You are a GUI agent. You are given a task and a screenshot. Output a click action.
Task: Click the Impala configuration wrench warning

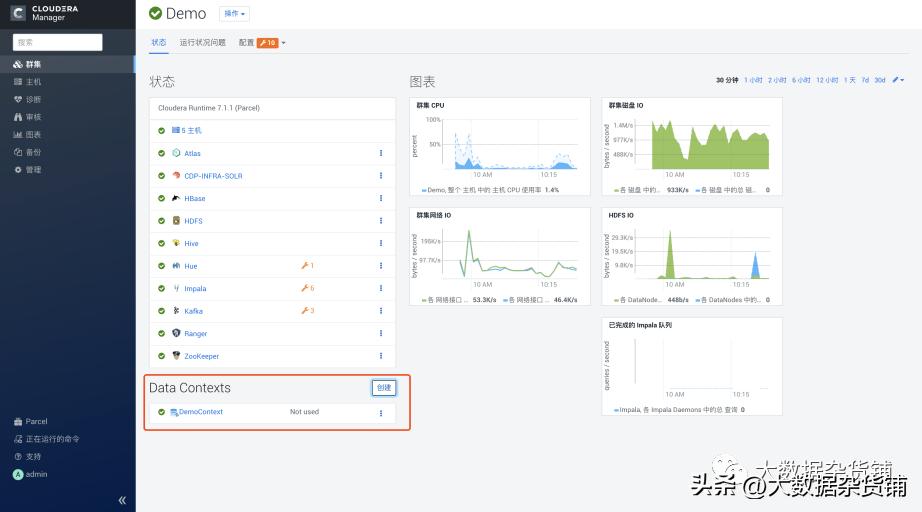click(x=308, y=288)
